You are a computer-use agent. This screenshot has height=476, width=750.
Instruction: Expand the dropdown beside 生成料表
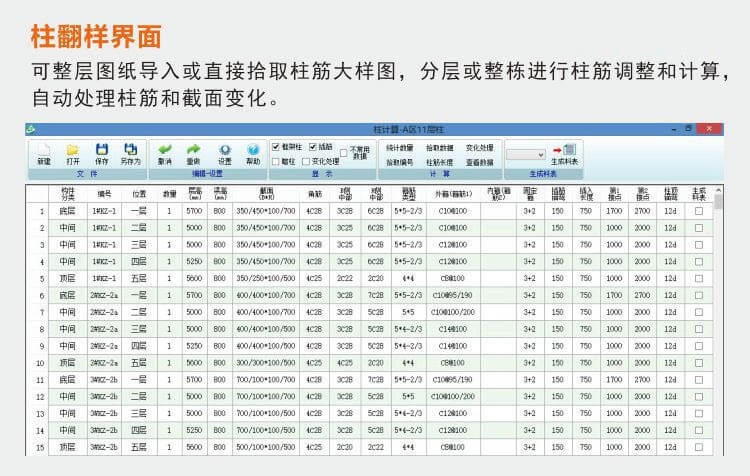coord(539,154)
